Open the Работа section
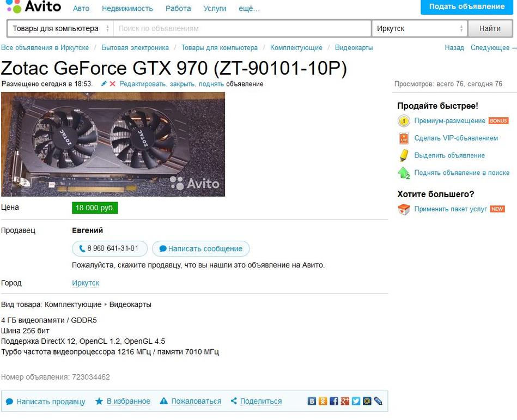The height and width of the screenshot is (420, 517). tap(178, 9)
